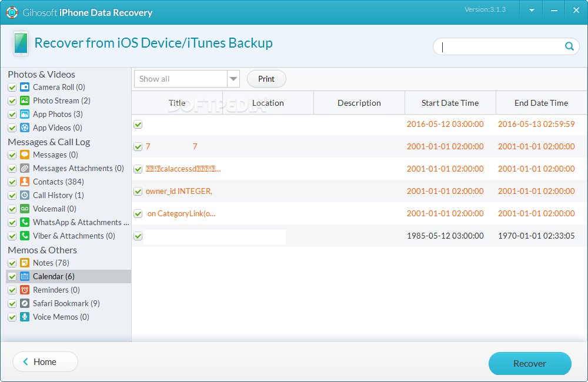Select Viber & Attachments (0) category
This screenshot has width=588, height=382.
(74, 236)
